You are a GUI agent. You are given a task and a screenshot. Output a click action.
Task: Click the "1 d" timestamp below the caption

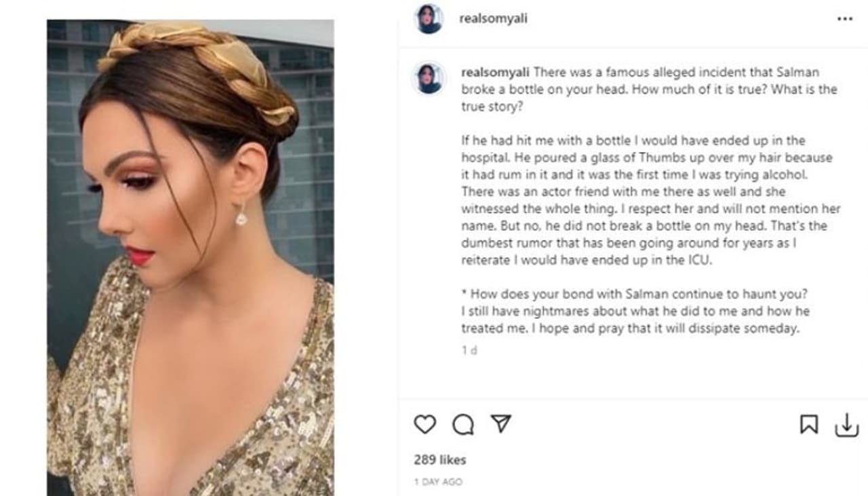click(469, 351)
